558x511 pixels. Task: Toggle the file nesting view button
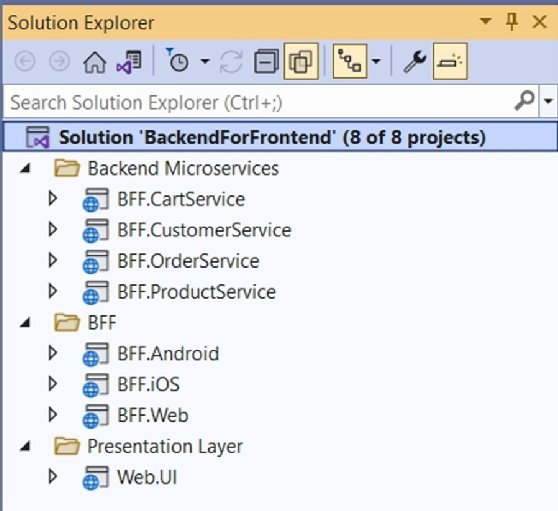coord(349,62)
